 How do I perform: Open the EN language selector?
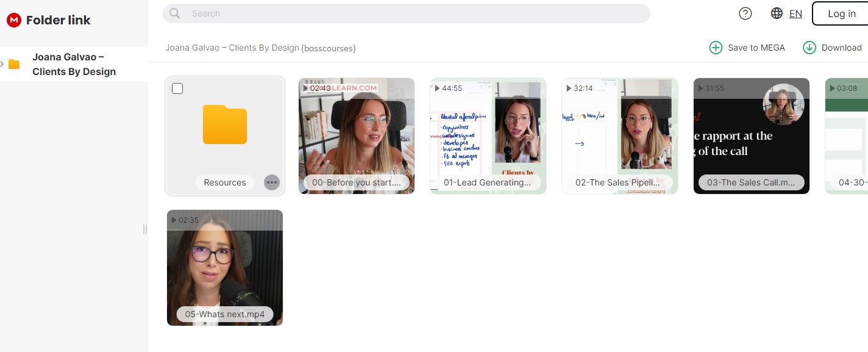(795, 13)
